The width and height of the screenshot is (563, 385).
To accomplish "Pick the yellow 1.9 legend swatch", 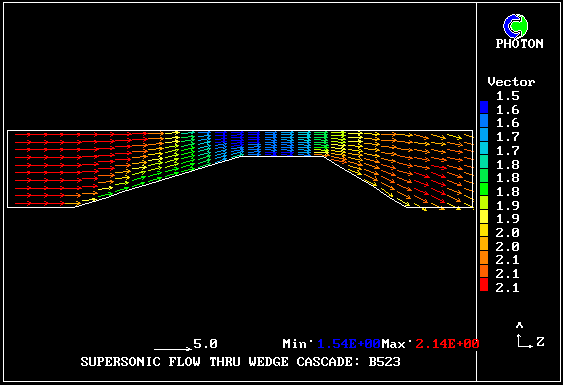I will click(484, 217).
